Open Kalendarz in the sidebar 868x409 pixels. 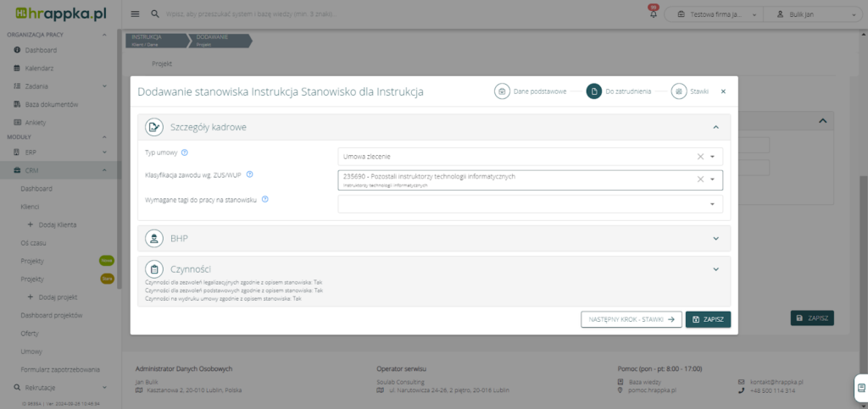tap(39, 68)
